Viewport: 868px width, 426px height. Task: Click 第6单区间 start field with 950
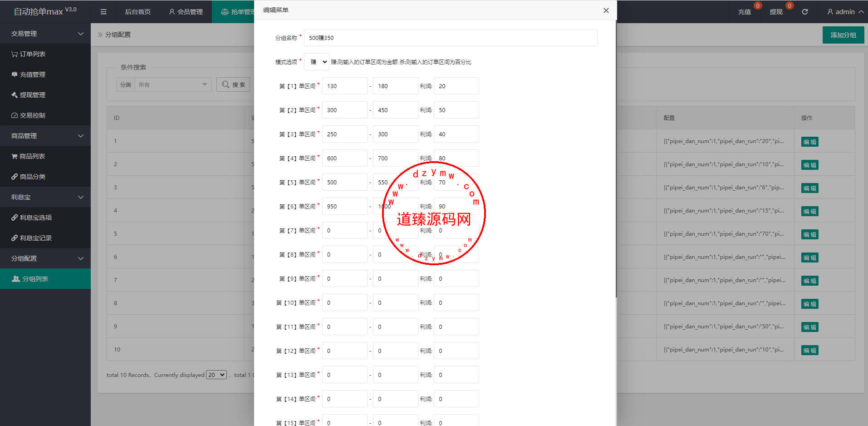click(344, 206)
